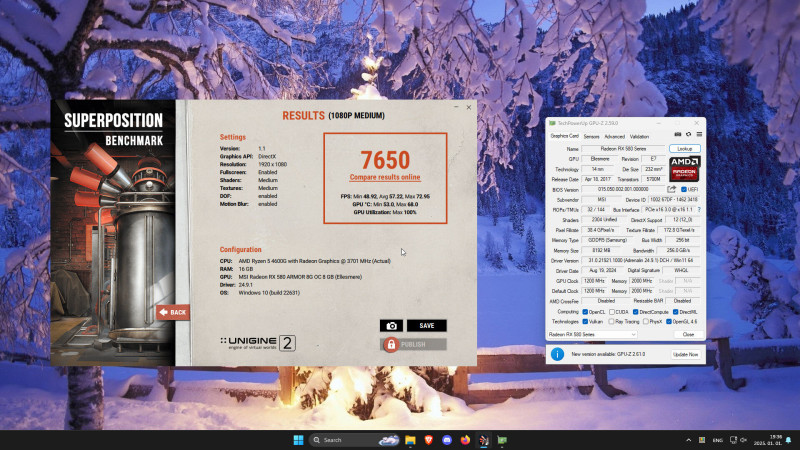Open Firefox from the taskbar
Screen dimensions: 800x450
click(x=465, y=440)
